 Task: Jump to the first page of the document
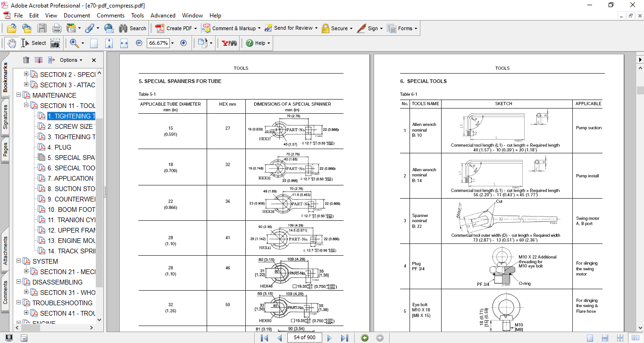(x=264, y=338)
